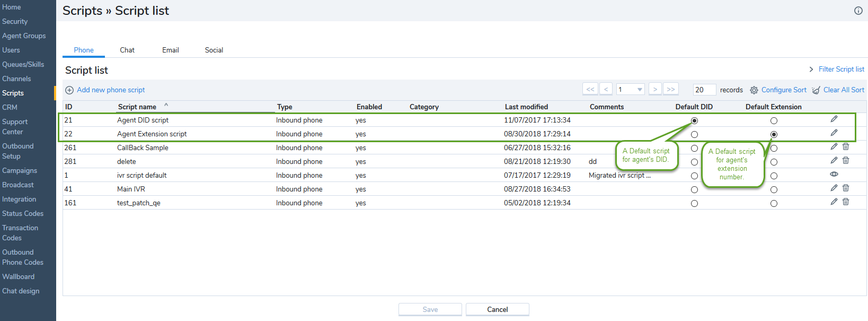This screenshot has height=321, width=868.
Task: Delete the CallBack Sample script
Action: point(846,146)
